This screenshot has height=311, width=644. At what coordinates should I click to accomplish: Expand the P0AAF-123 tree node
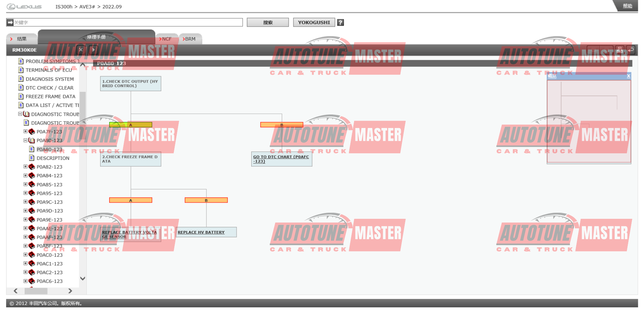point(25,237)
